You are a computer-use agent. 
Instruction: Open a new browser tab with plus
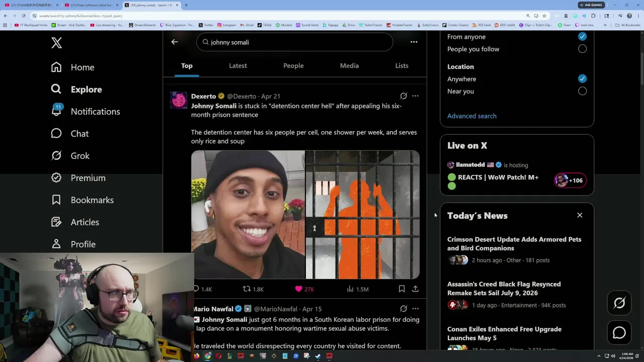186,5
